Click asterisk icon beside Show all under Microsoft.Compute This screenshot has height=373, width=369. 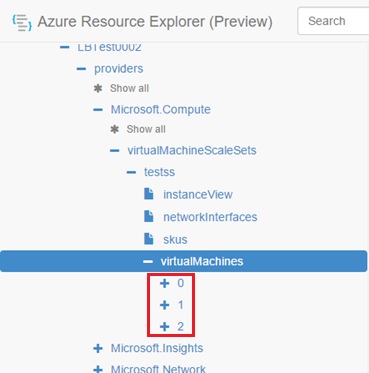click(114, 129)
